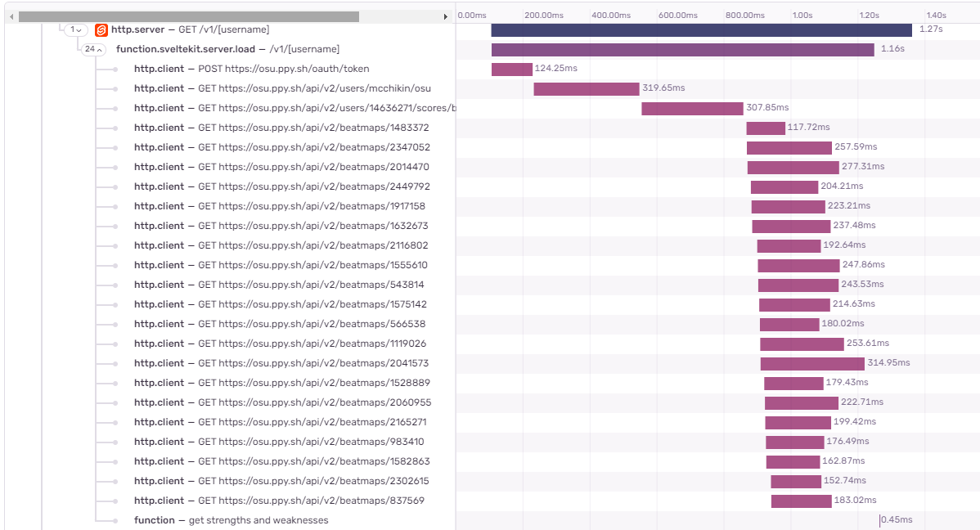
Task: Click the 243.53ms timeline bar
Action: pyautogui.click(x=798, y=285)
